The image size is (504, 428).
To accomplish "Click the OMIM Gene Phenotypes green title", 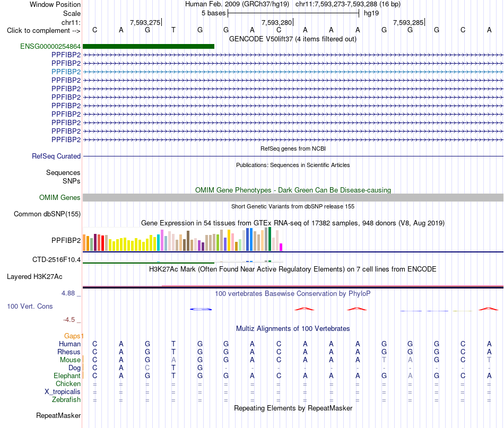I will [293, 190].
